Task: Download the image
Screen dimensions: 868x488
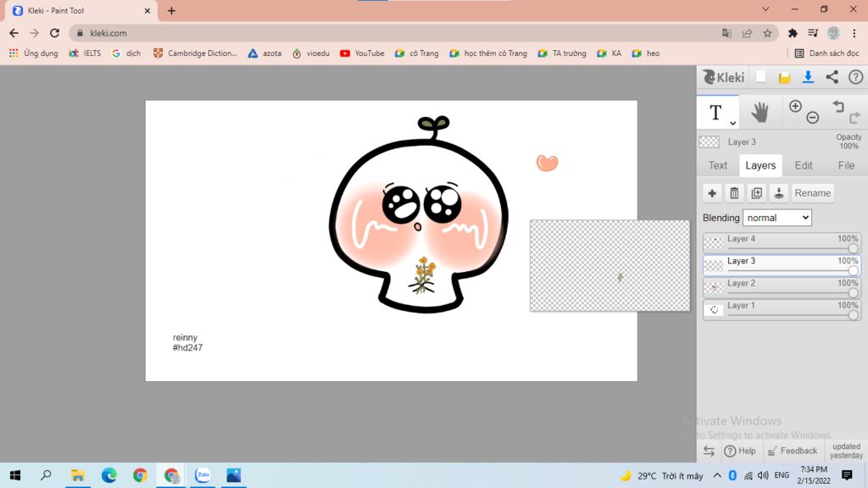Action: click(x=808, y=77)
